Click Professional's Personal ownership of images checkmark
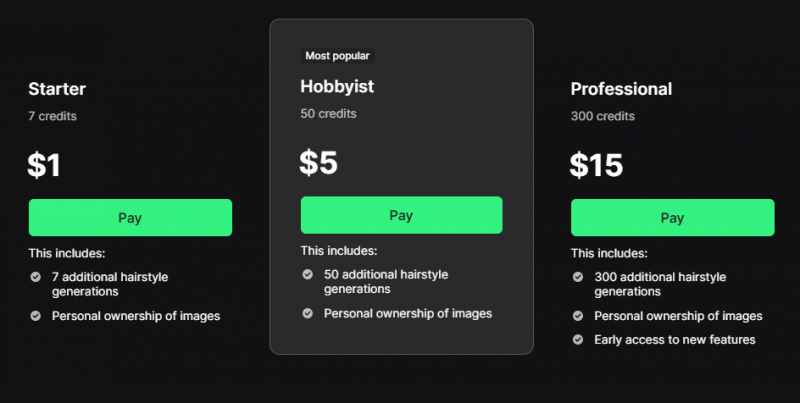Image resolution: width=800 pixels, height=403 pixels. pos(578,316)
